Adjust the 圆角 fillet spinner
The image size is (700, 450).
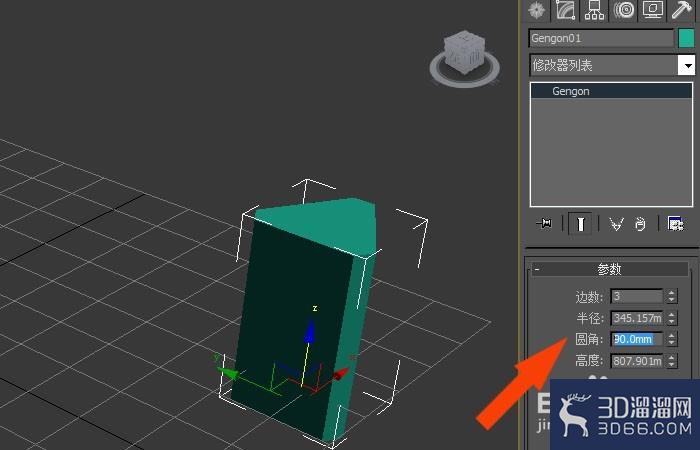click(672, 339)
